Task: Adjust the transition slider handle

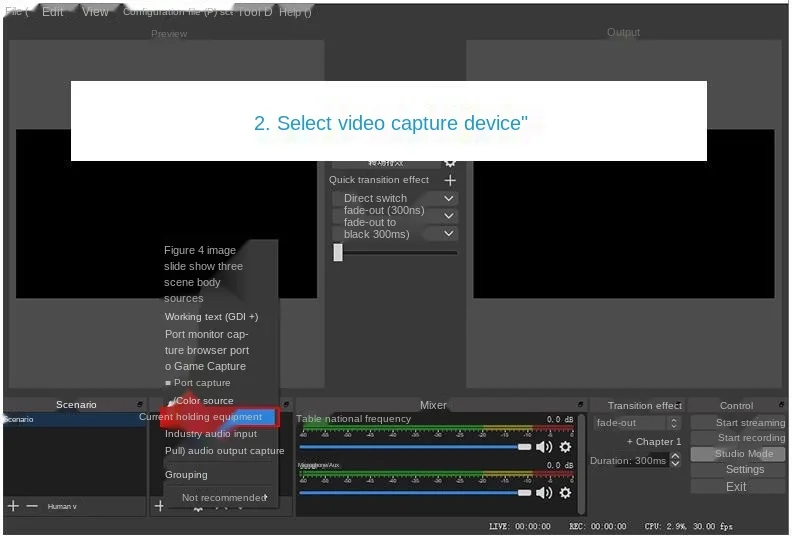Action: point(338,252)
